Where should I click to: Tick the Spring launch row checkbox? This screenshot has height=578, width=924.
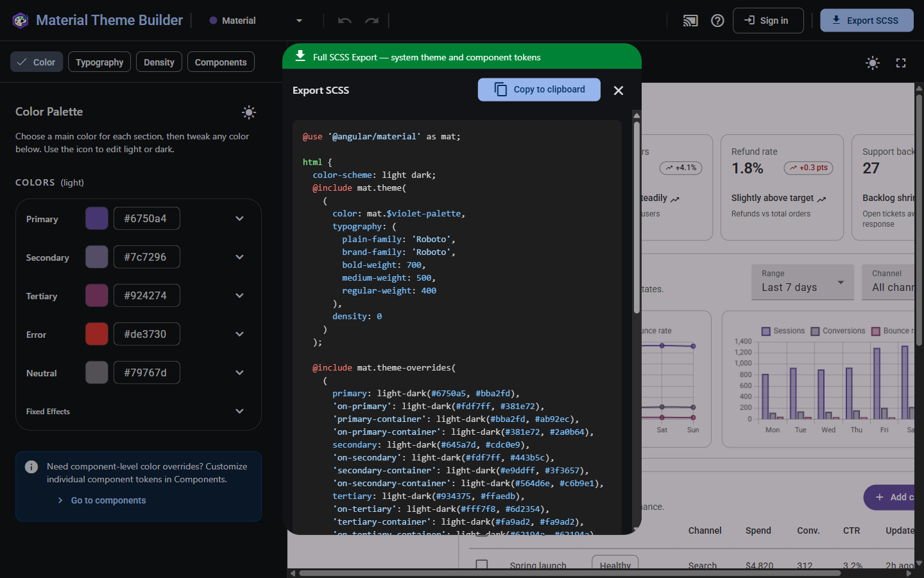[x=482, y=565]
